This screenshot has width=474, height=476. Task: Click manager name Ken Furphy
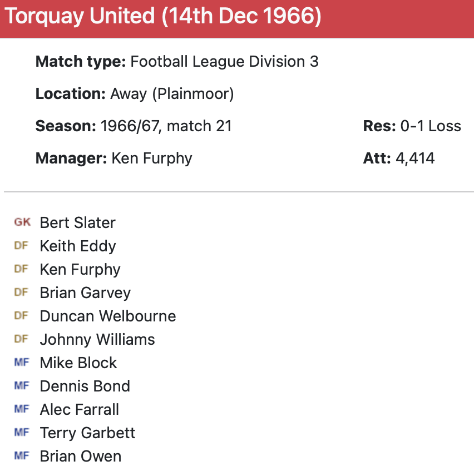pos(151,158)
